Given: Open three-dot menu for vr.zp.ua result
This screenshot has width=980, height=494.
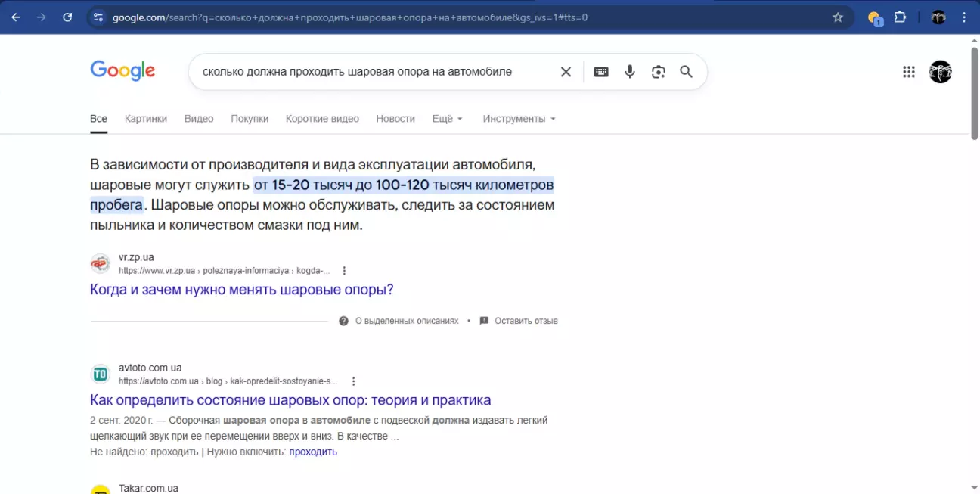Looking at the screenshot, I should pos(345,271).
